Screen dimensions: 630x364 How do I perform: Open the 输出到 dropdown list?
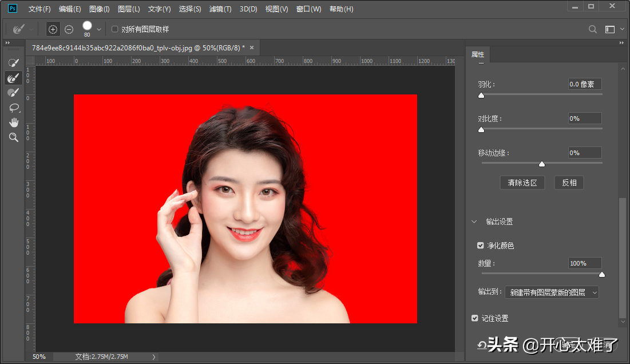552,292
